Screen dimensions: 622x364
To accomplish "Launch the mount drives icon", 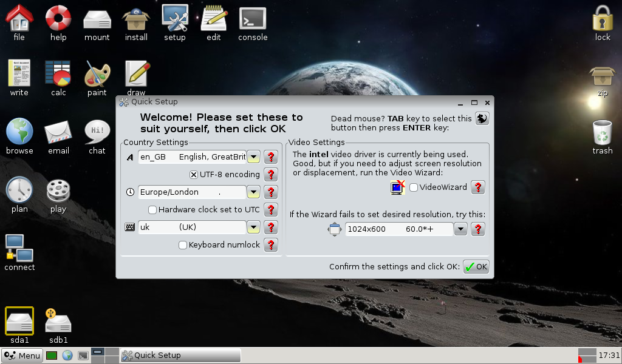I will pyautogui.click(x=97, y=20).
